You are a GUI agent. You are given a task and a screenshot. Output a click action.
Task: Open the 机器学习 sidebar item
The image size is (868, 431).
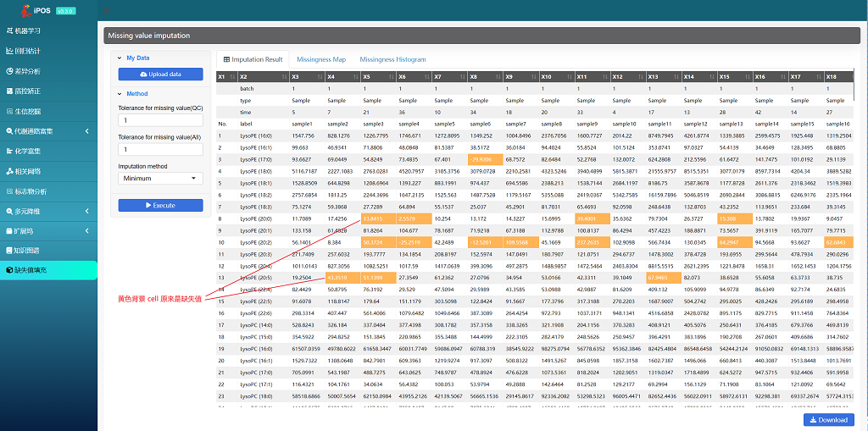(34, 30)
